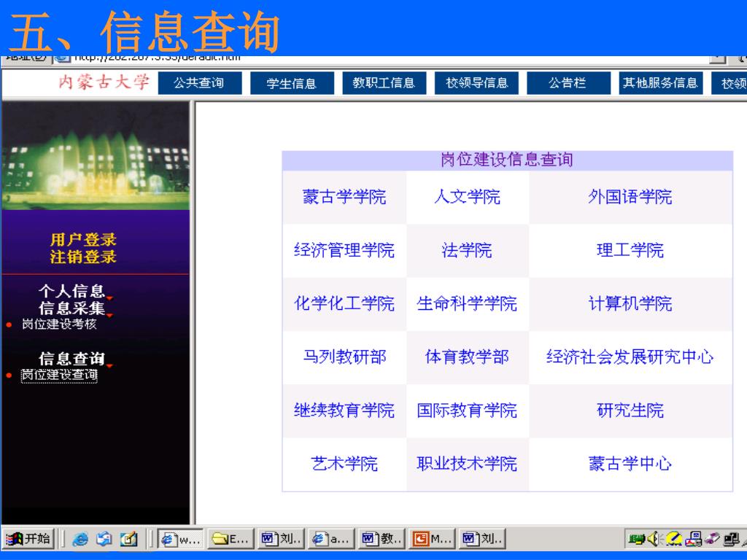Open the 法学院 link
The height and width of the screenshot is (560, 747).
468,250
